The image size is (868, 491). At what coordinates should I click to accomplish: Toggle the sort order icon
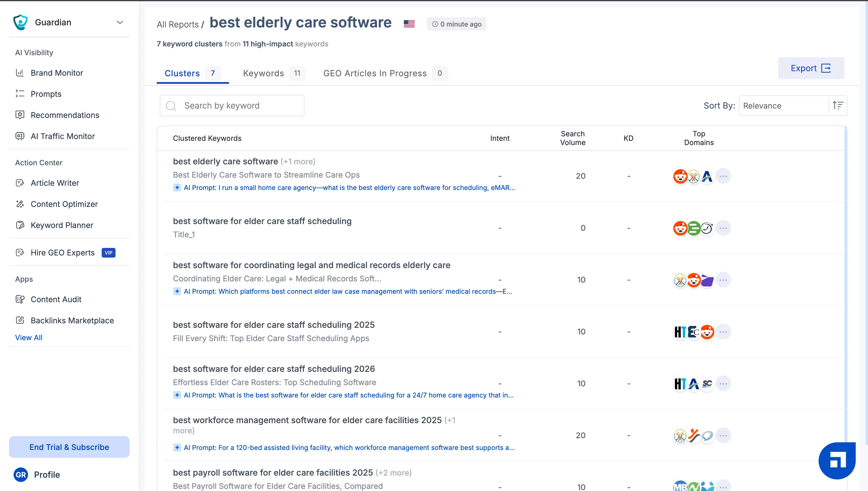coord(838,106)
